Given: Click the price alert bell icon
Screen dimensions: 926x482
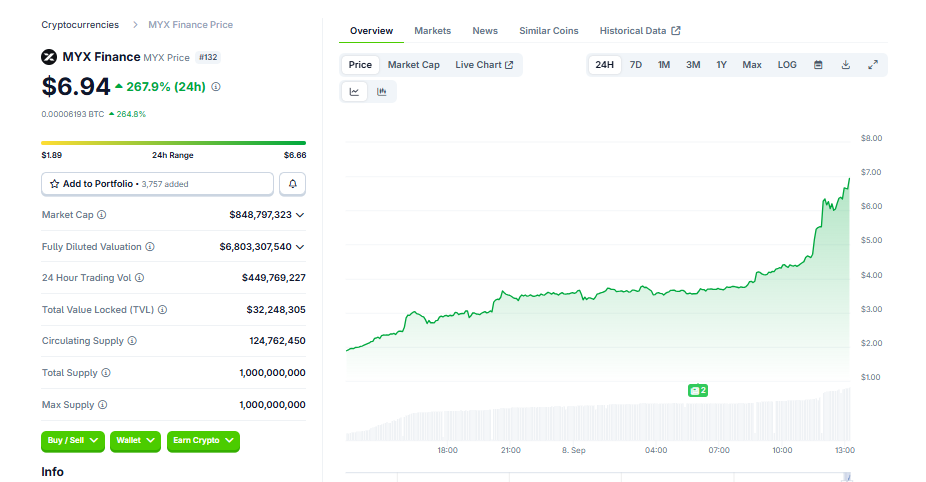Looking at the screenshot, I should pyautogui.click(x=292, y=184).
